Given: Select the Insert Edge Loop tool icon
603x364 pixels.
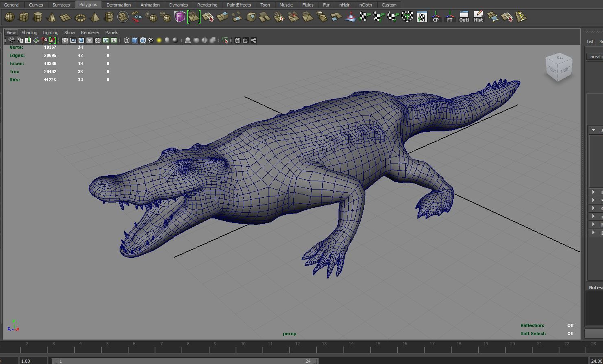Looking at the screenshot, I should pyautogui.click(x=521, y=17).
